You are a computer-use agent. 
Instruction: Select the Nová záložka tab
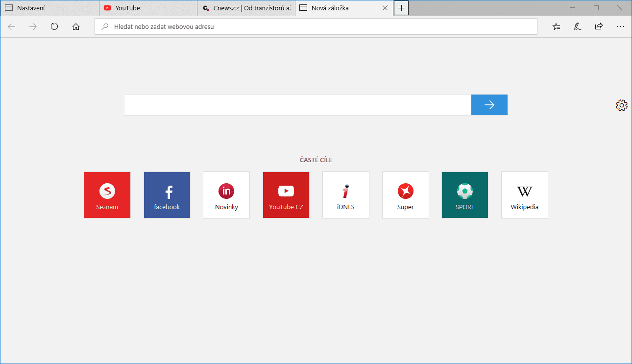(x=344, y=8)
